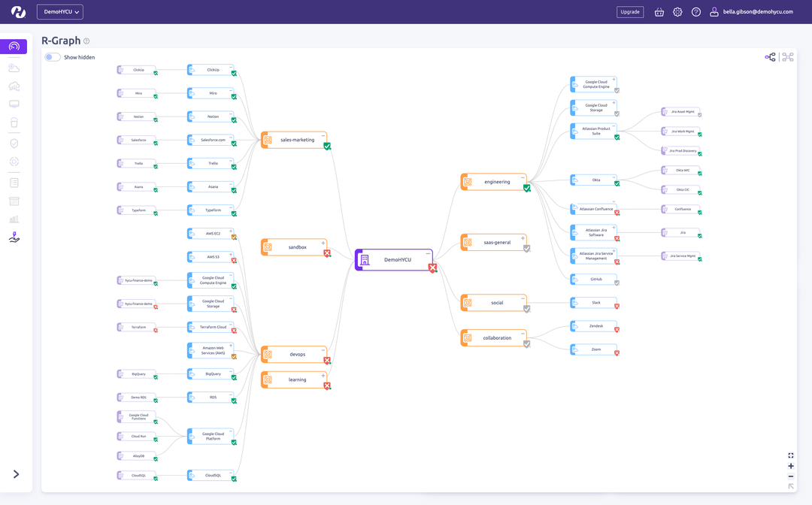Zoom out of the graph with minus
Viewport: 812px width, 505px height.
click(791, 476)
